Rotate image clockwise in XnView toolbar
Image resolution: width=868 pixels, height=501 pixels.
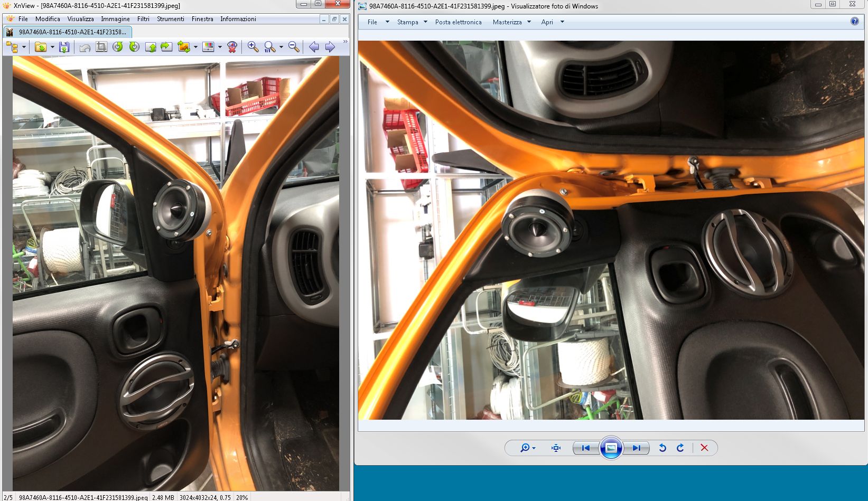click(x=134, y=47)
